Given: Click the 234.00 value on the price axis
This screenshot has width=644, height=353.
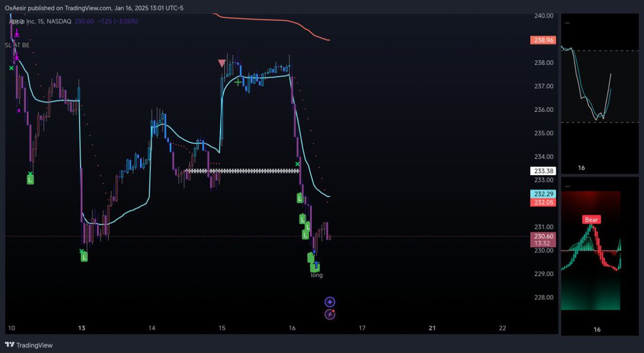Looking at the screenshot, I should click(x=544, y=157).
